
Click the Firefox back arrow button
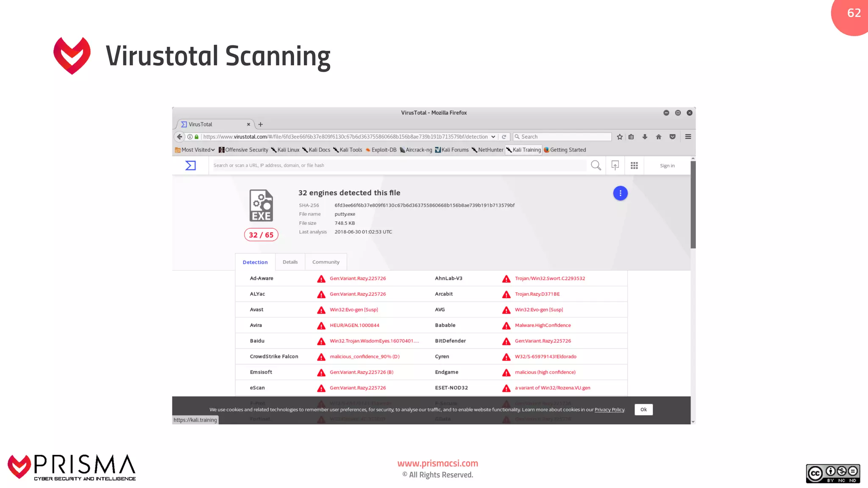(x=179, y=137)
